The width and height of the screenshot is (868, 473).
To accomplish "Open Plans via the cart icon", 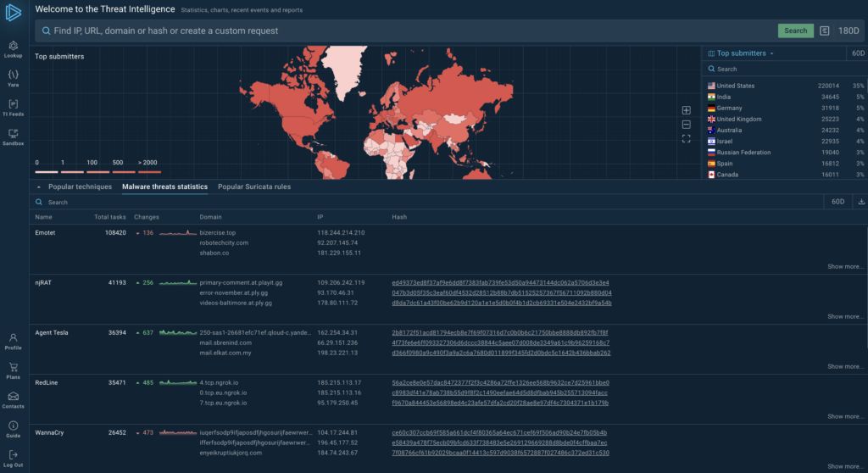I will (13, 370).
